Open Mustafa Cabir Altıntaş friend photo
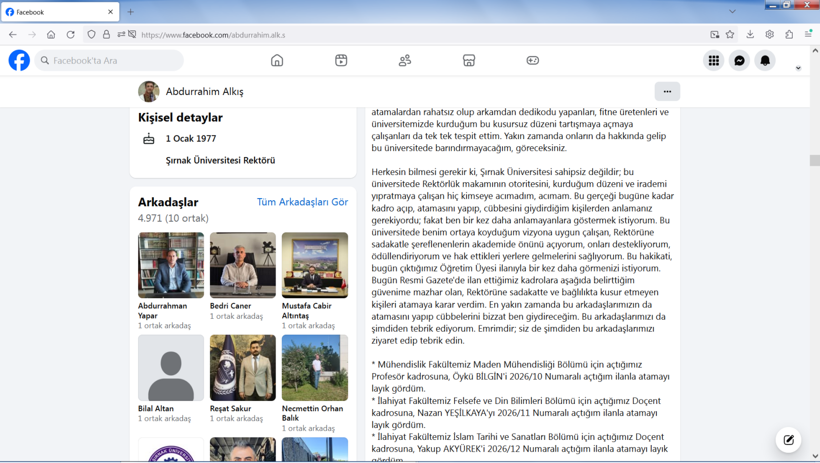Viewport: 820px width, 463px height. (x=315, y=265)
